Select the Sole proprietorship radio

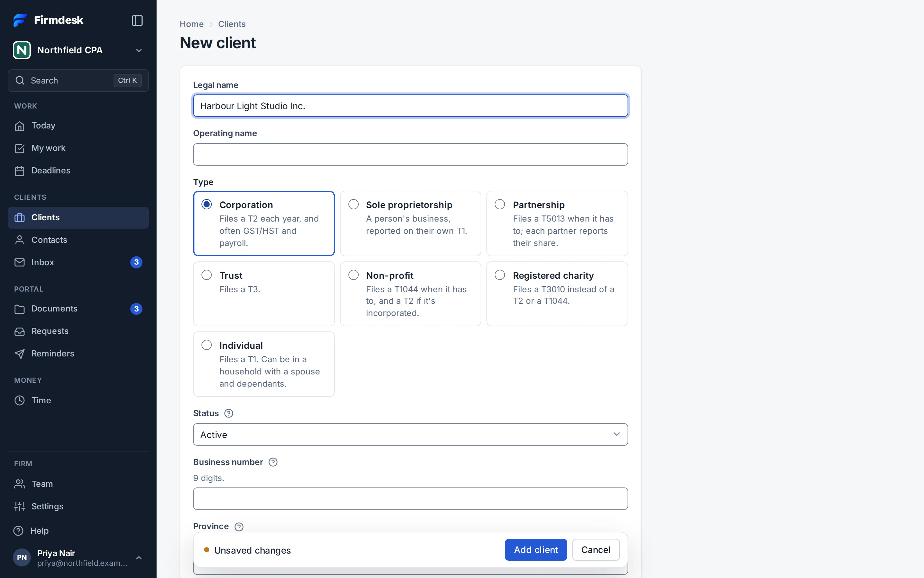(354, 205)
